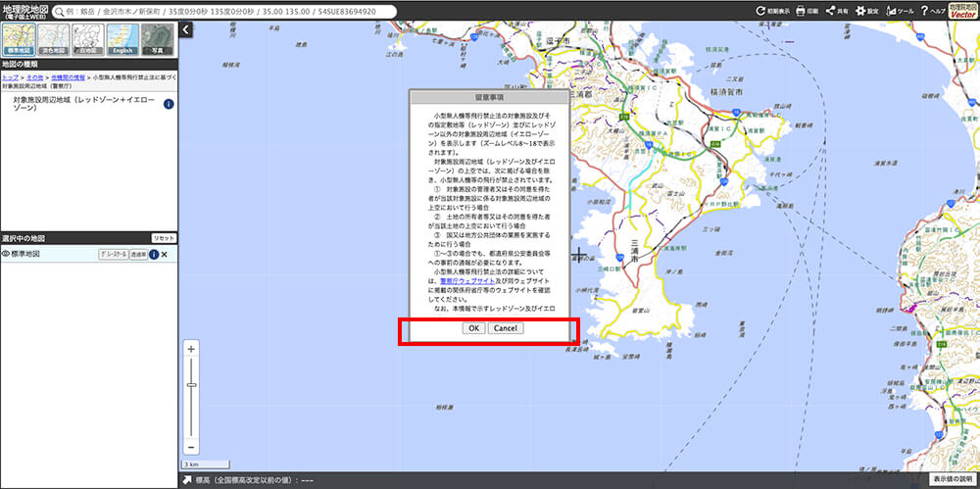Toggle visibility eye of 標準地図 layer
The width and height of the screenshot is (980, 489).
6,255
